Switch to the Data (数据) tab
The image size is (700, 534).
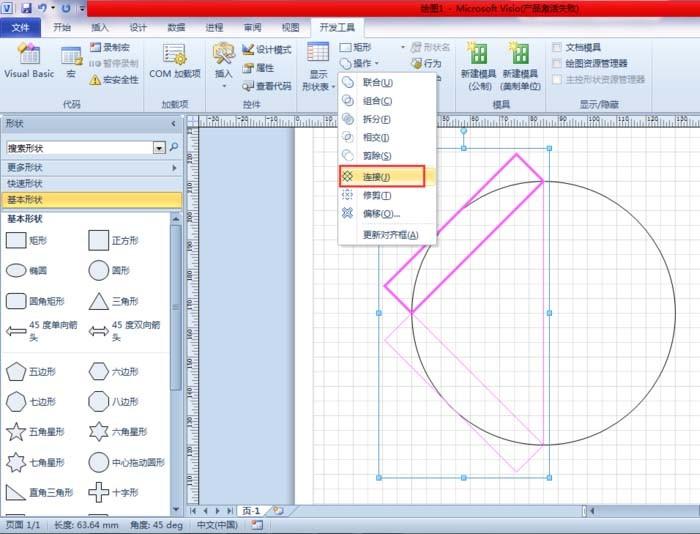pos(176,28)
